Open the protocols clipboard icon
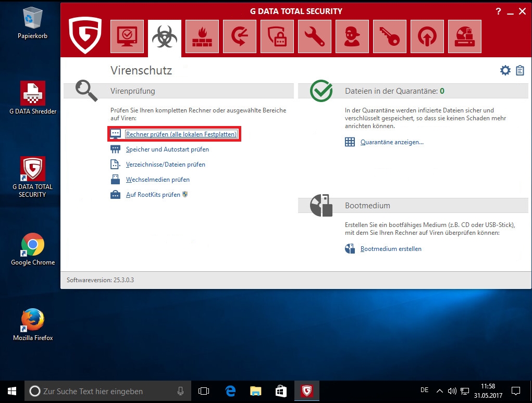Image resolution: width=532 pixels, height=403 pixels. point(520,70)
